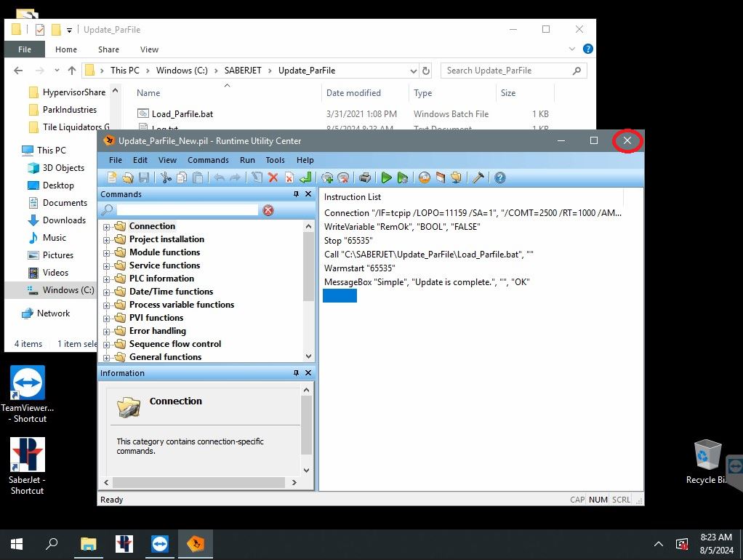Clear the Commands search with red X

[x=268, y=210]
